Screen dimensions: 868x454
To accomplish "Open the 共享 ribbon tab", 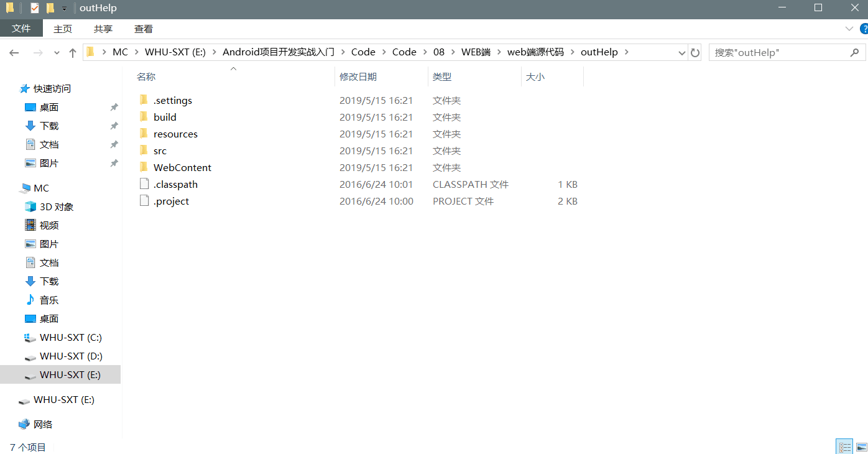I will click(x=103, y=29).
